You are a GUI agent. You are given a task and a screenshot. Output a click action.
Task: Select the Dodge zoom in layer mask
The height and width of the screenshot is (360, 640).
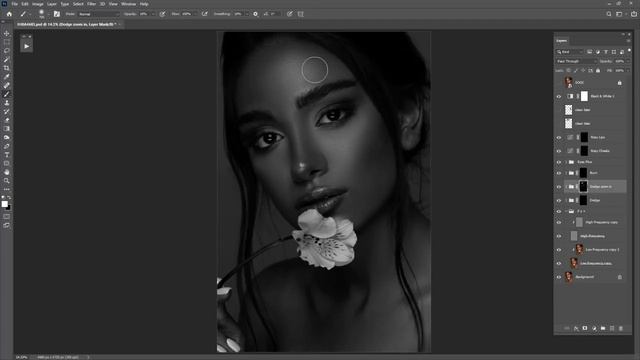point(583,187)
